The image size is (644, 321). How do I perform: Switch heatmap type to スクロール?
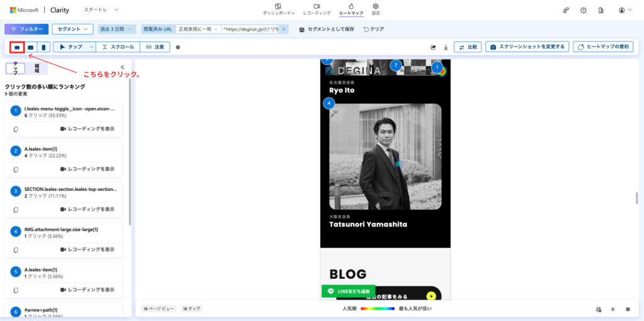point(118,47)
